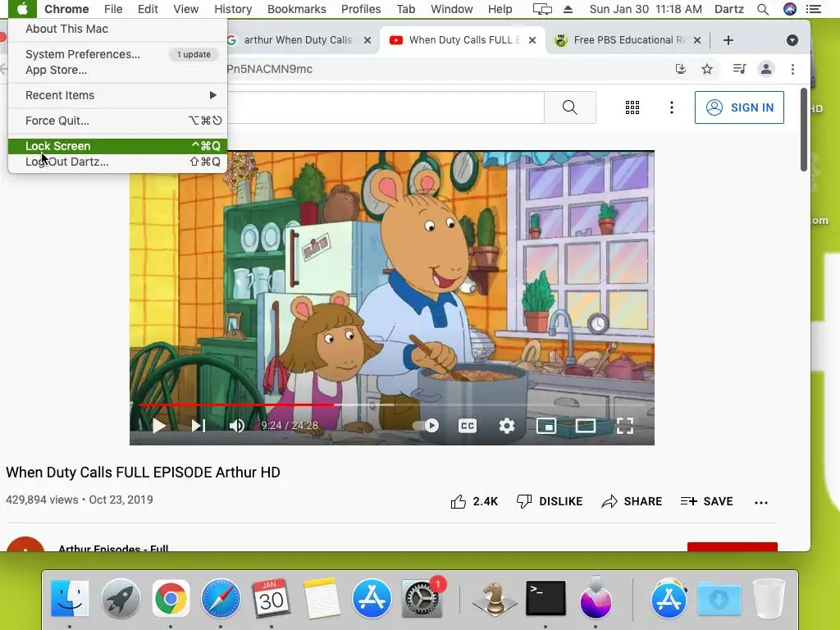840x630 pixels.
Task: Close the When Duty Calls YouTube tab
Action: (x=532, y=40)
